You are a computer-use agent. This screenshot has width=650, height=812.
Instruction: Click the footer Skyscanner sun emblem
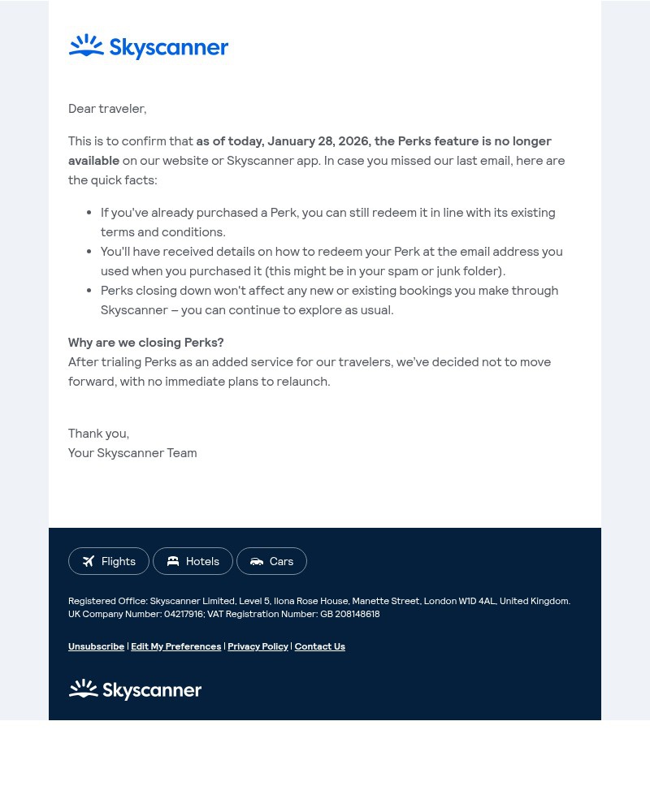[x=82, y=689]
